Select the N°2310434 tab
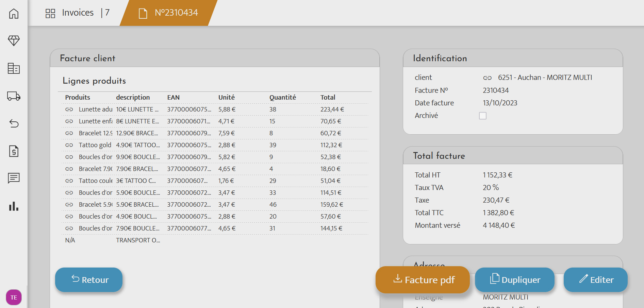 point(169,13)
